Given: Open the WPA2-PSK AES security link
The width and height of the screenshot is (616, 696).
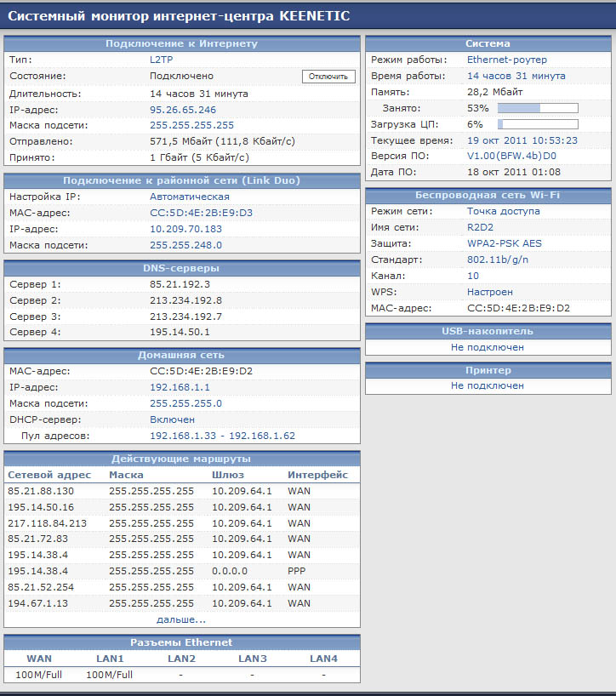Looking at the screenshot, I should (x=505, y=243).
